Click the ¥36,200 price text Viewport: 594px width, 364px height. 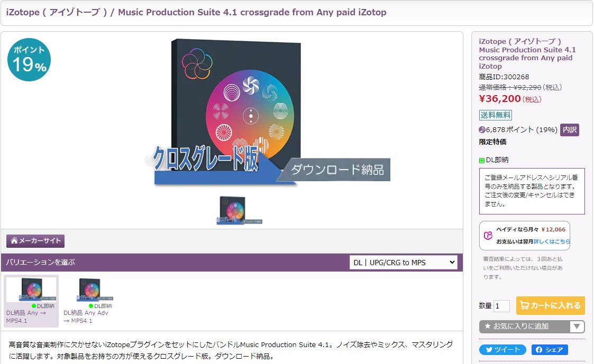click(x=500, y=99)
